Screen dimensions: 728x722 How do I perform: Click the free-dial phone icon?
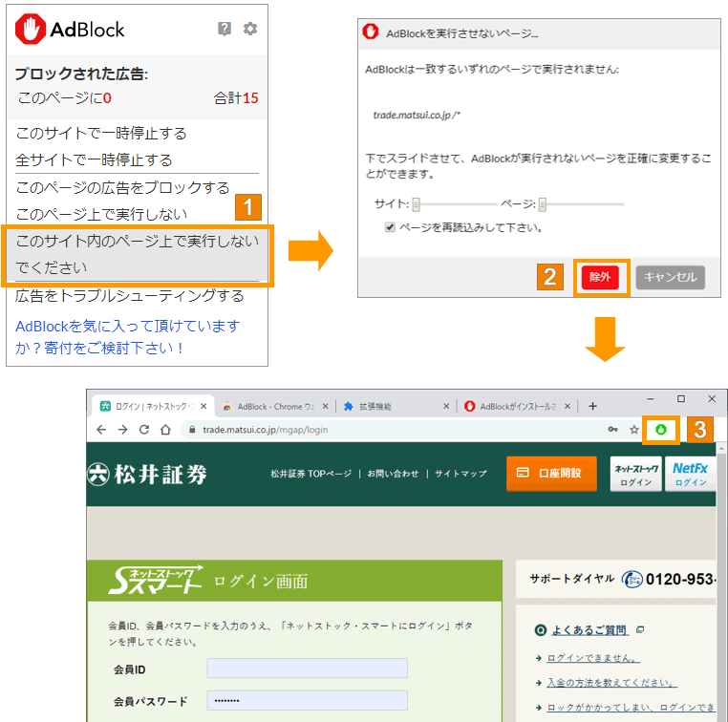632,579
